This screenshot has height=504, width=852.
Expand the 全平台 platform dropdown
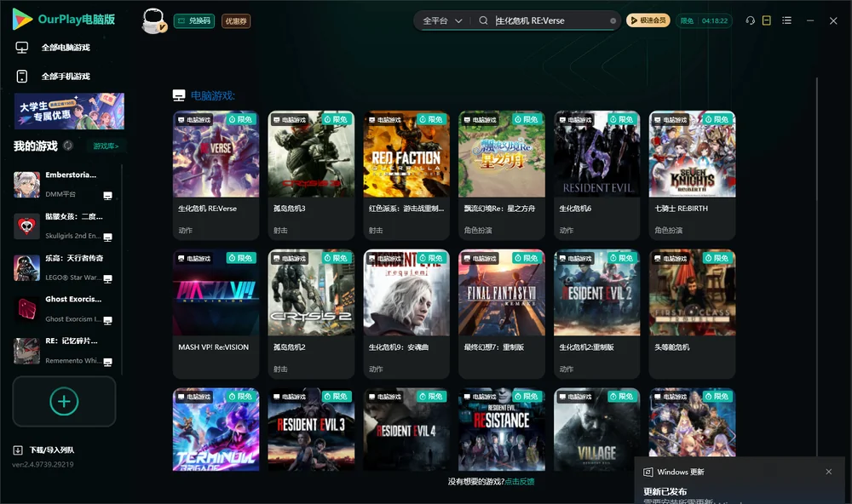[x=442, y=20]
